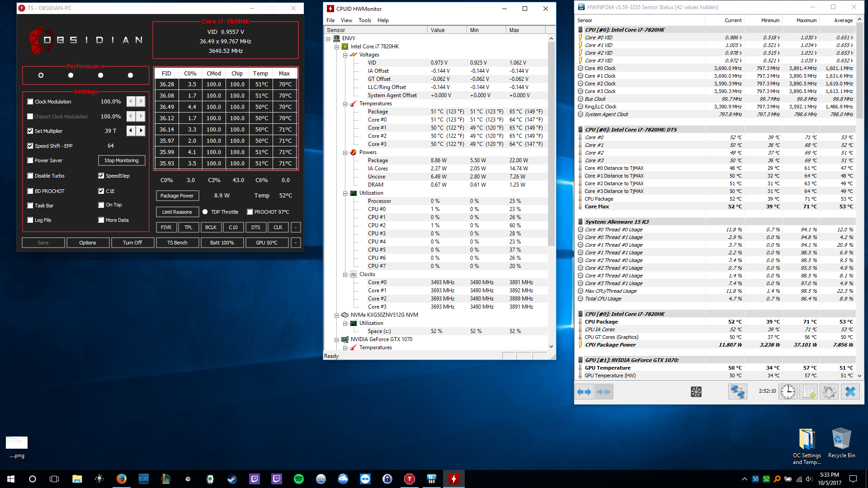Uncheck Speed Shift - EPP checkbox
The image size is (868, 488).
[30, 146]
